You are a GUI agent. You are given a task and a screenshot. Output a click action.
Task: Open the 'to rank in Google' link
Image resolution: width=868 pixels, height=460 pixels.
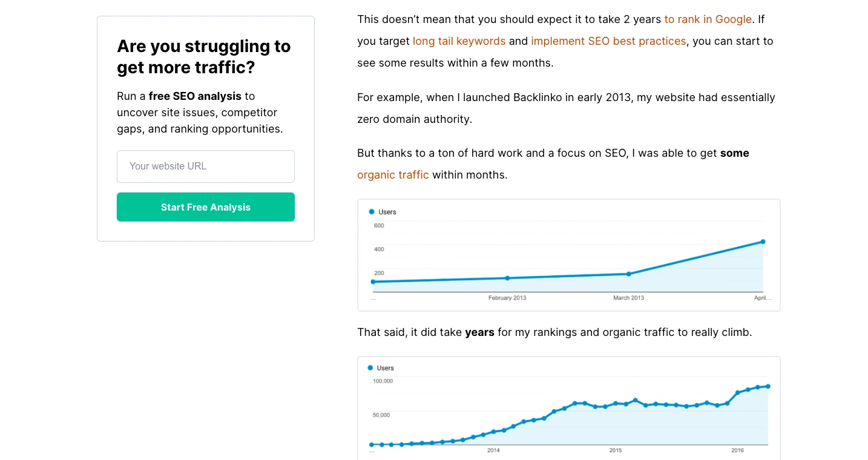tap(708, 19)
